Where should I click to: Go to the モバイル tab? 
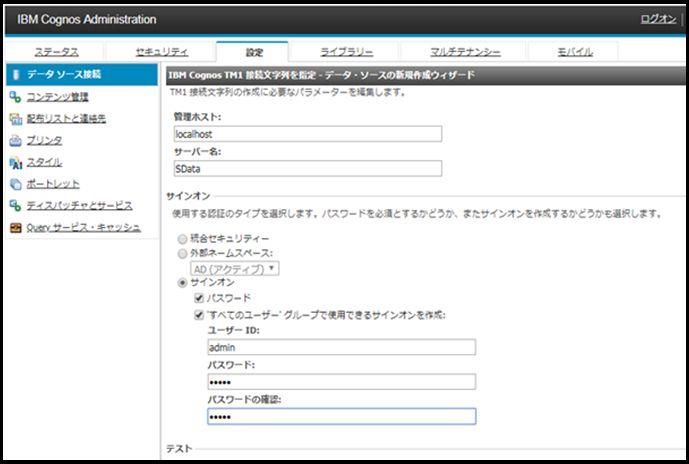[x=575, y=52]
